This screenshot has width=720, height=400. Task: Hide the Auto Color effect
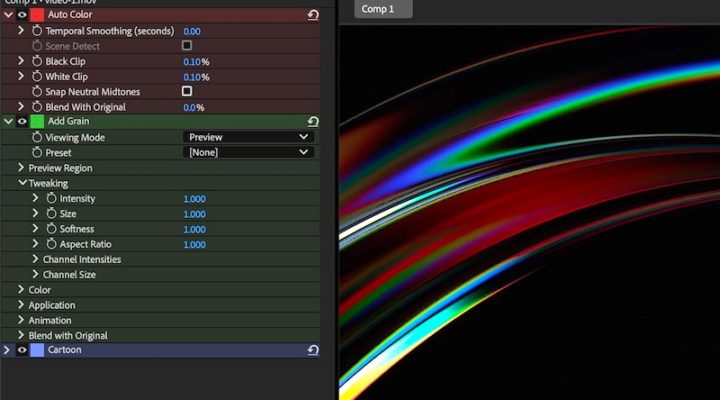[x=22, y=15]
